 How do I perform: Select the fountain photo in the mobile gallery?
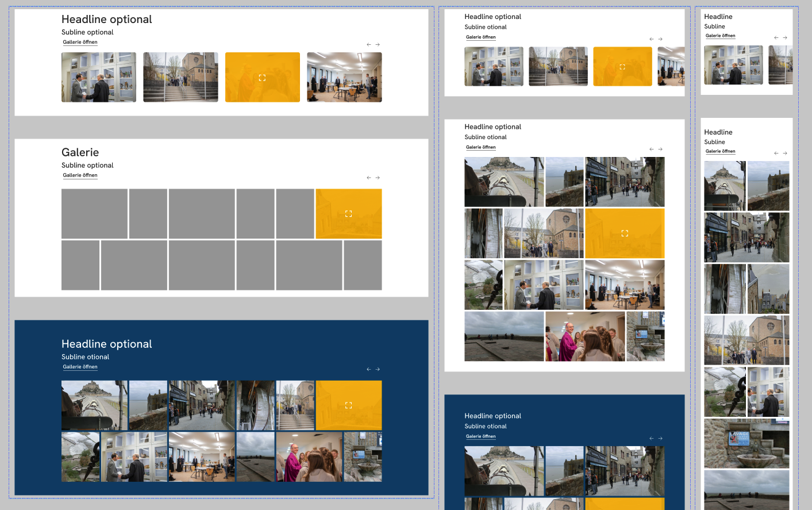coord(746,443)
